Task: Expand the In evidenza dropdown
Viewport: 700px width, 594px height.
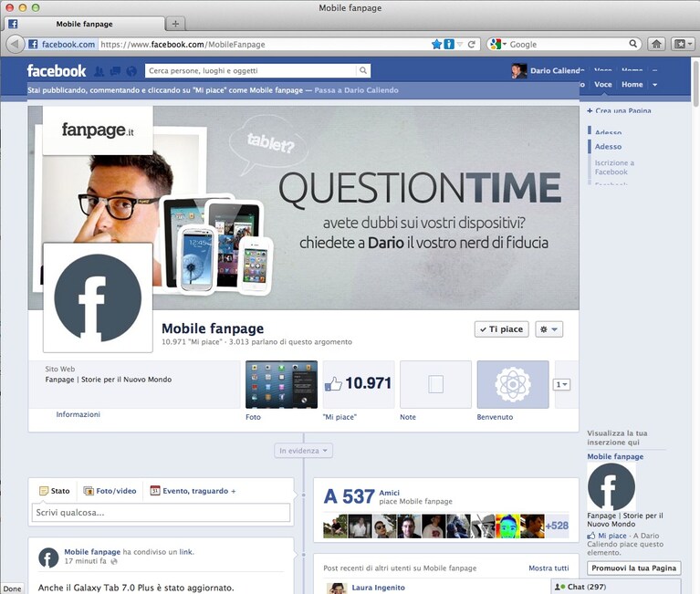Action: (x=303, y=451)
